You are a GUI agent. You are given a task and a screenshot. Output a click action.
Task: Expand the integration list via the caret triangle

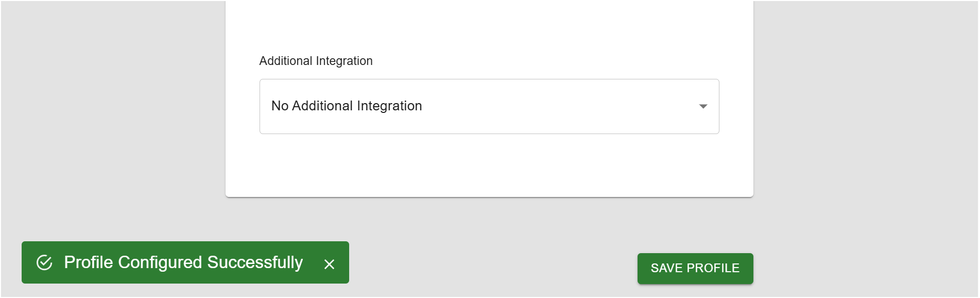(703, 106)
